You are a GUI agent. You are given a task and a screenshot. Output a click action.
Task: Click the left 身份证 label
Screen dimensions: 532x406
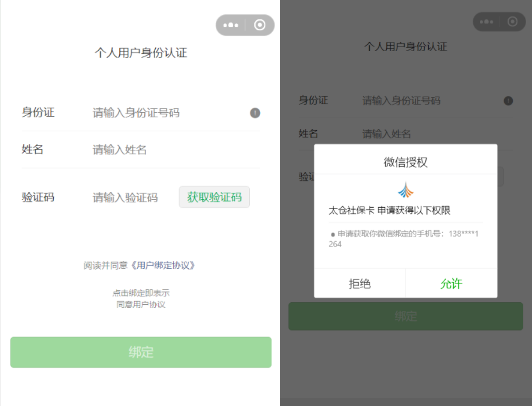38,112
